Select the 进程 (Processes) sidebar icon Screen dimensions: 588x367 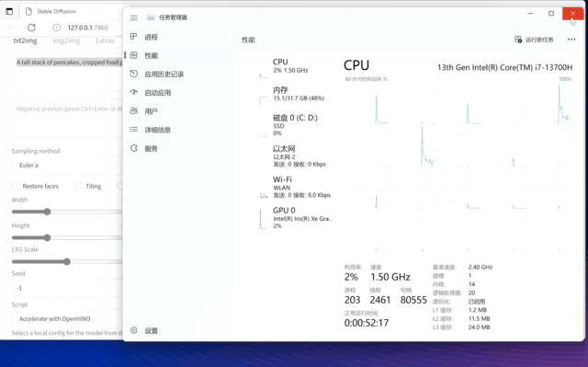coord(133,37)
